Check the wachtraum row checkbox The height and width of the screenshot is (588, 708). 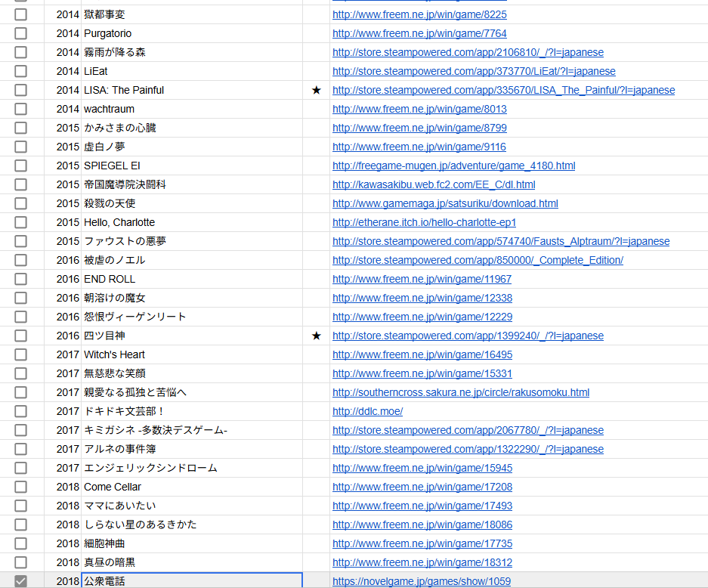coord(20,110)
